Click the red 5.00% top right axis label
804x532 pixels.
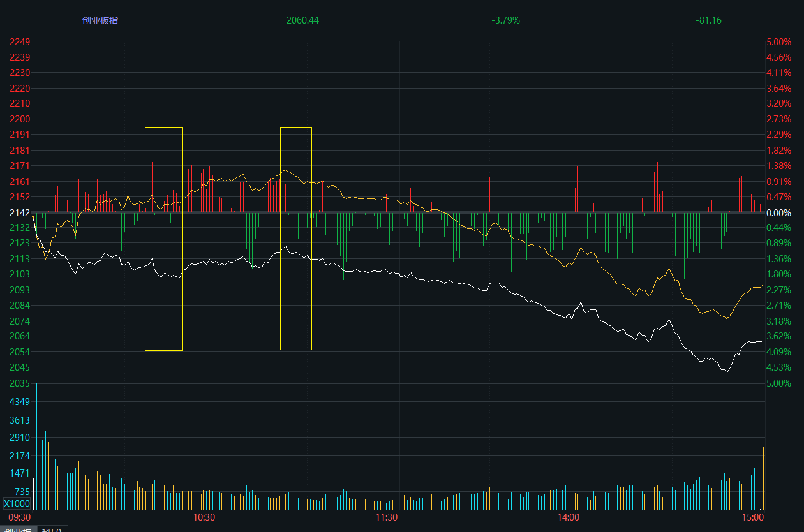pyautogui.click(x=778, y=42)
